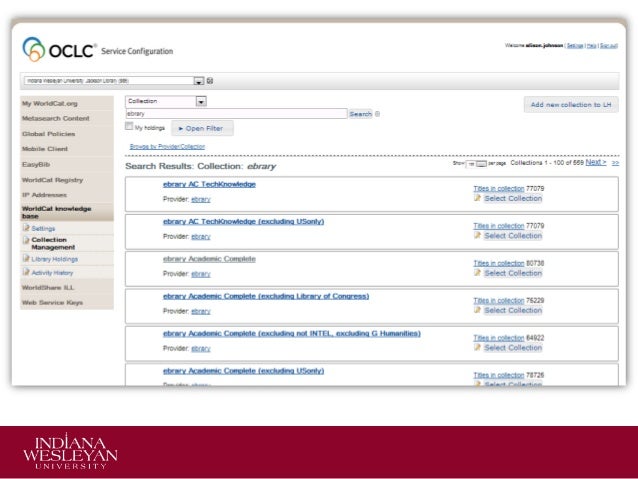This screenshot has width=638, height=479.
Task: Click Titles in collection link showing 78726
Action: [499, 375]
